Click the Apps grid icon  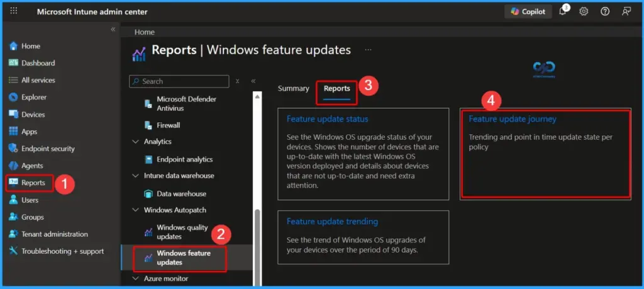(x=14, y=132)
